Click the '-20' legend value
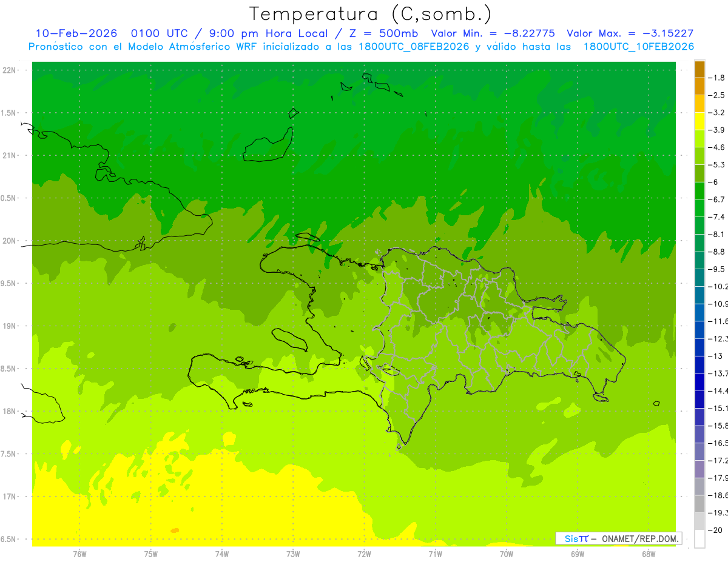This screenshot has height=562, width=728. point(715,530)
